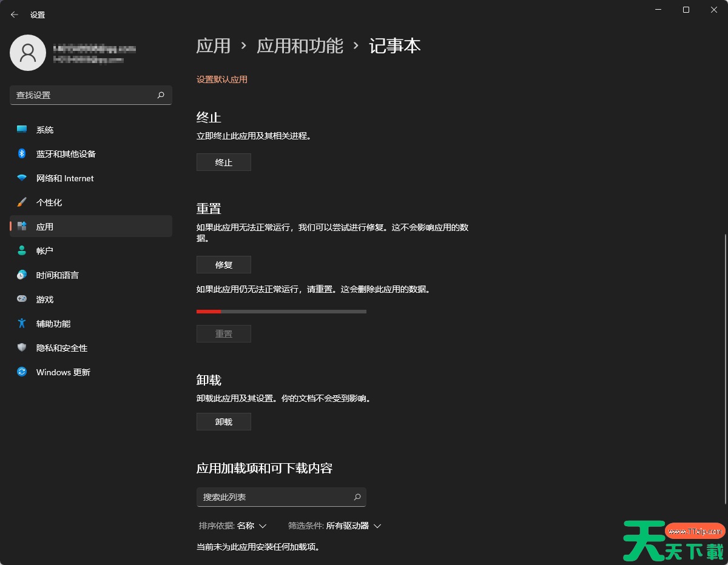This screenshot has width=728, height=565.
Task: Maximize the 设置 window
Action: tap(686, 10)
